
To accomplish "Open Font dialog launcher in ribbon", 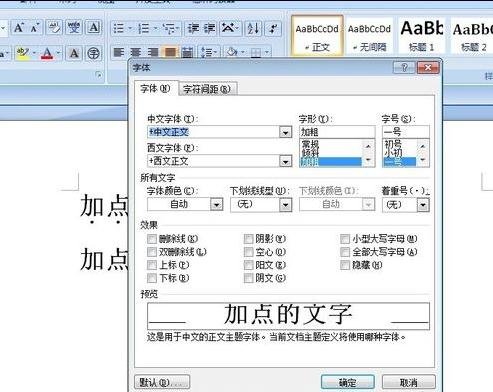I will tap(99, 75).
